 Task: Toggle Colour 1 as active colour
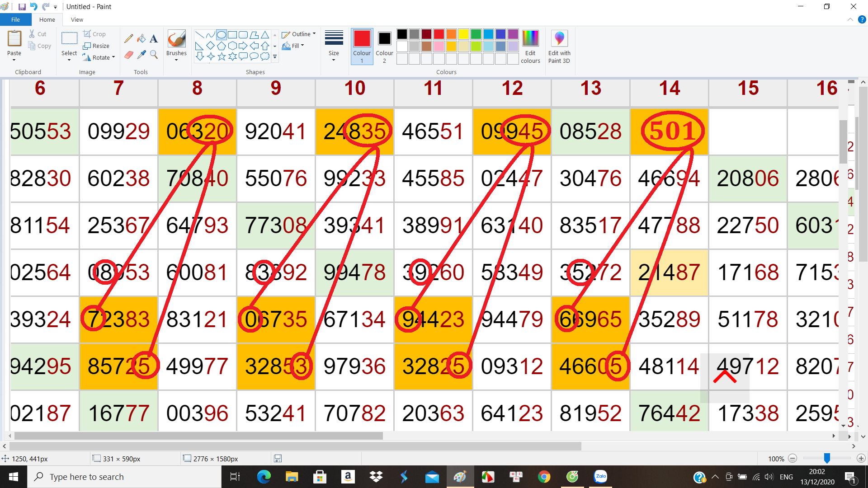[362, 46]
